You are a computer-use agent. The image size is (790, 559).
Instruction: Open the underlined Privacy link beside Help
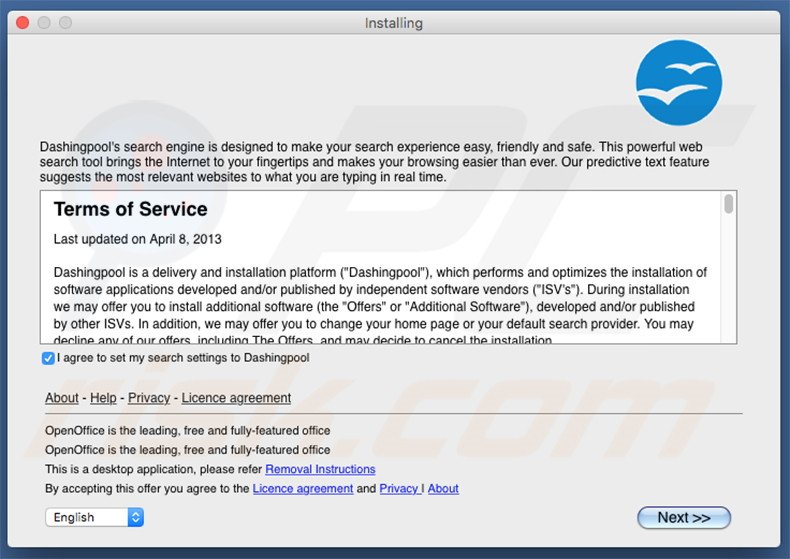point(149,398)
